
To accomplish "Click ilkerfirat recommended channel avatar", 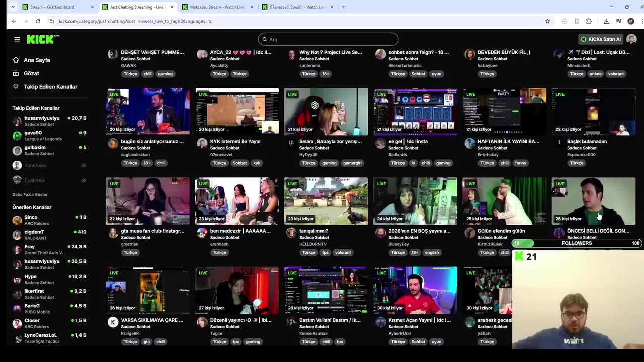I will coord(17,294).
